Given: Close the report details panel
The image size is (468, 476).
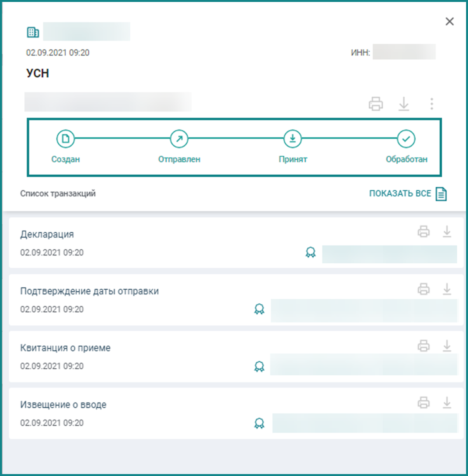Looking at the screenshot, I should (449, 21).
